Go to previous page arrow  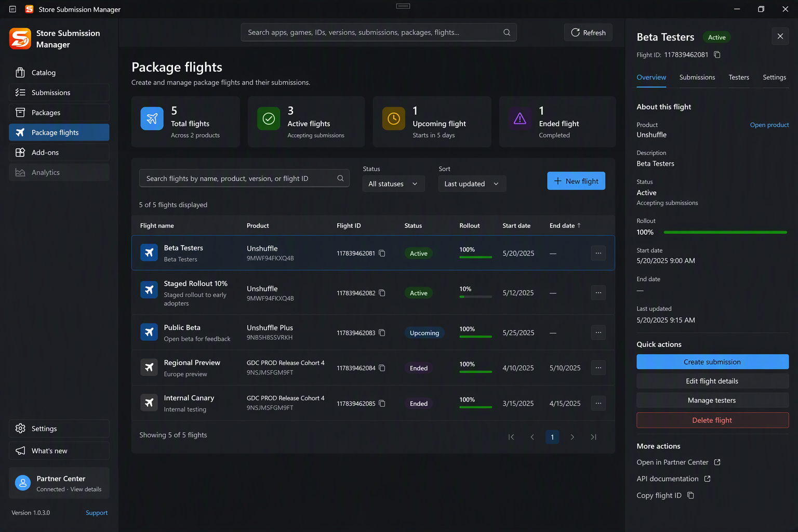coord(532,437)
